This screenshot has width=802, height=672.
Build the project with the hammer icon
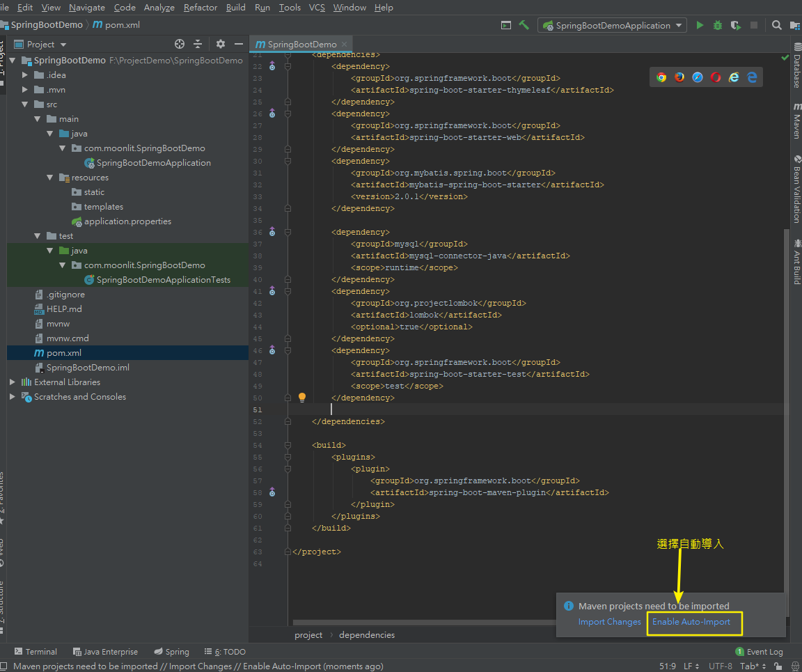524,25
